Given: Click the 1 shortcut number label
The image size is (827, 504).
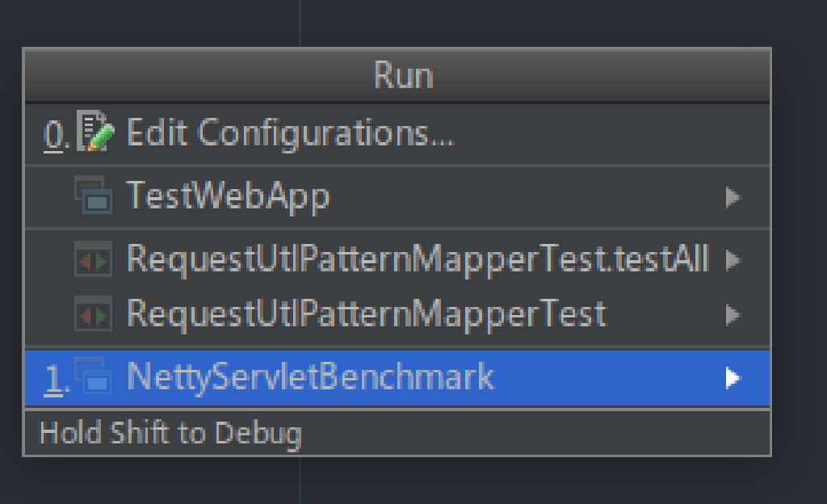Looking at the screenshot, I should [55, 379].
